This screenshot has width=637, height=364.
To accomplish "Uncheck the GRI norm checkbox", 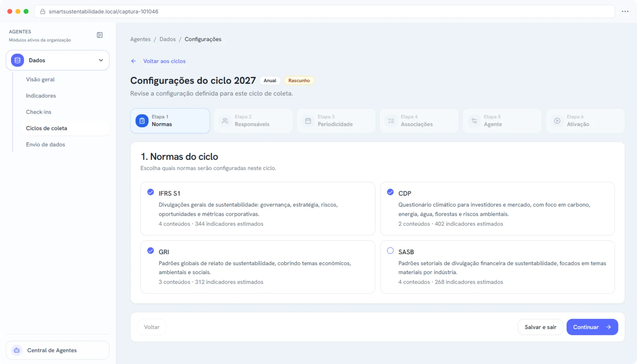I will (x=150, y=250).
